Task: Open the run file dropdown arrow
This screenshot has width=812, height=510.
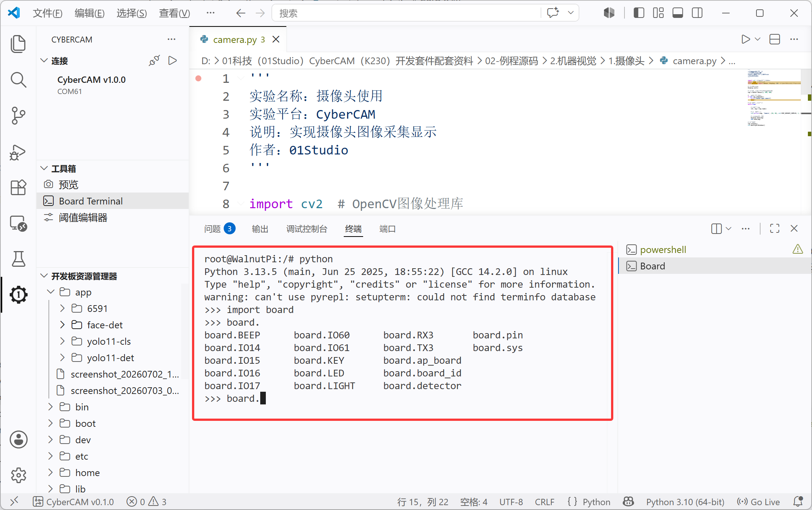Action: point(758,39)
